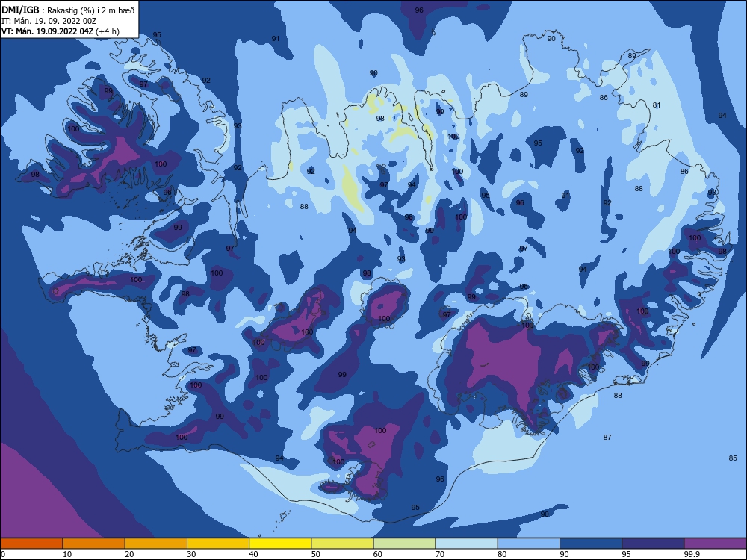Select the 30–40 golden yellow legend swatch
The image size is (747, 560).
click(x=218, y=544)
